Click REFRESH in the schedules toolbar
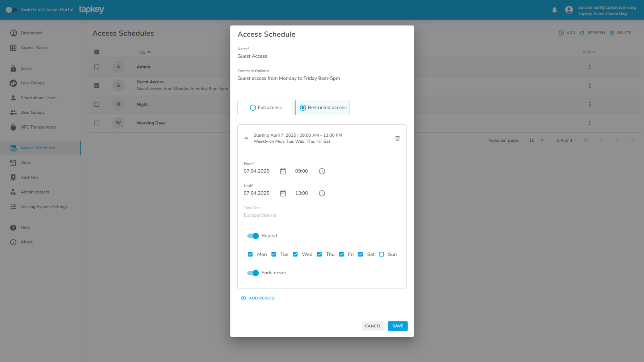 (592, 33)
